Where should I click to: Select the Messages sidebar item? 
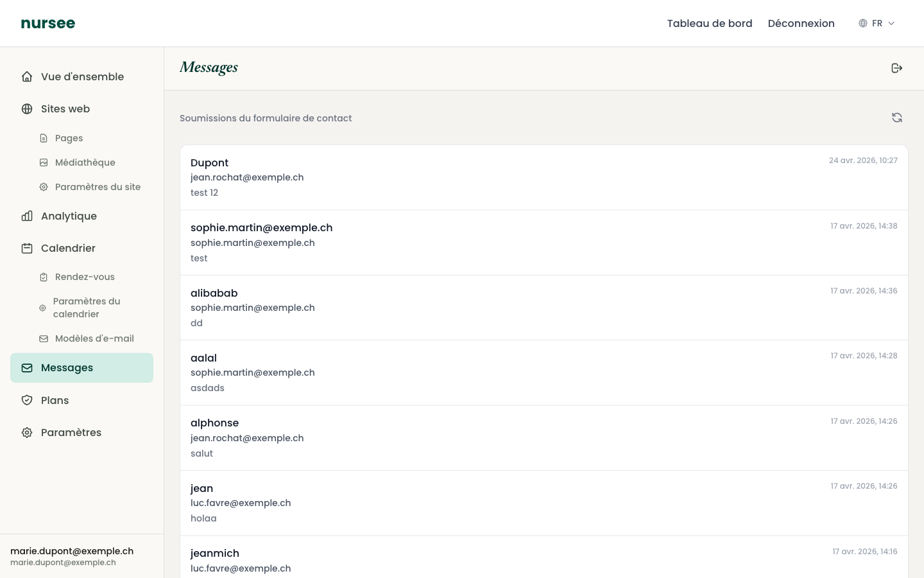82,368
